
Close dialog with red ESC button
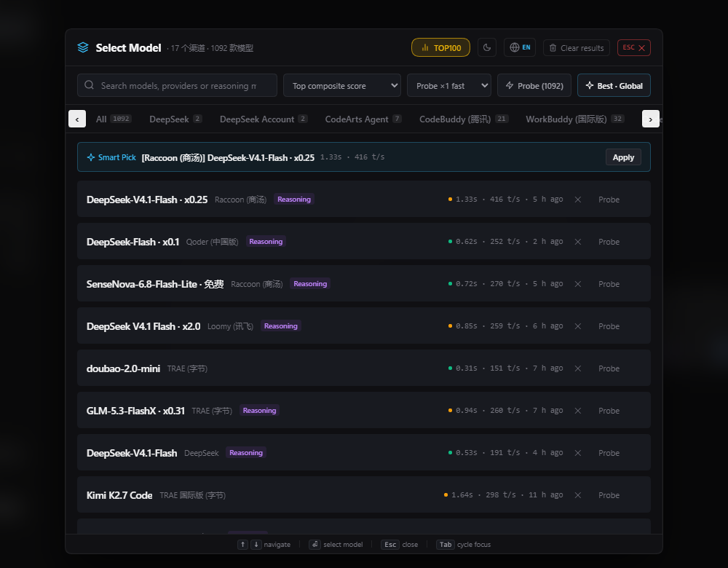point(634,48)
